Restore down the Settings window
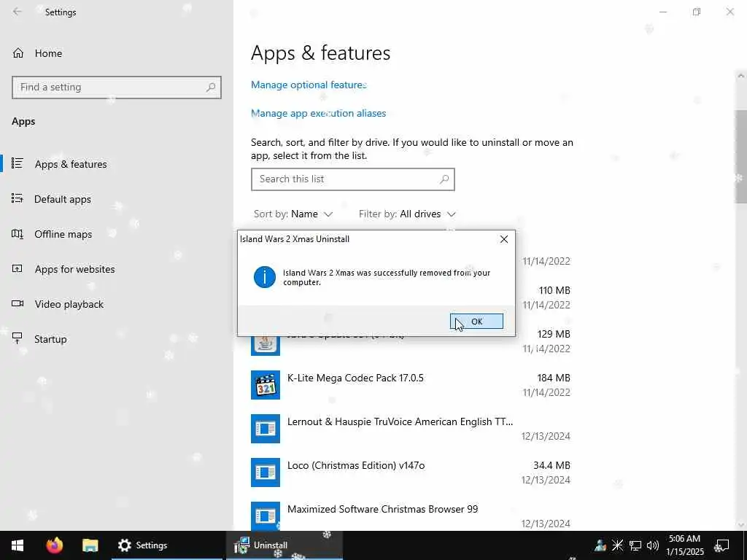This screenshot has width=747, height=560. [697, 12]
